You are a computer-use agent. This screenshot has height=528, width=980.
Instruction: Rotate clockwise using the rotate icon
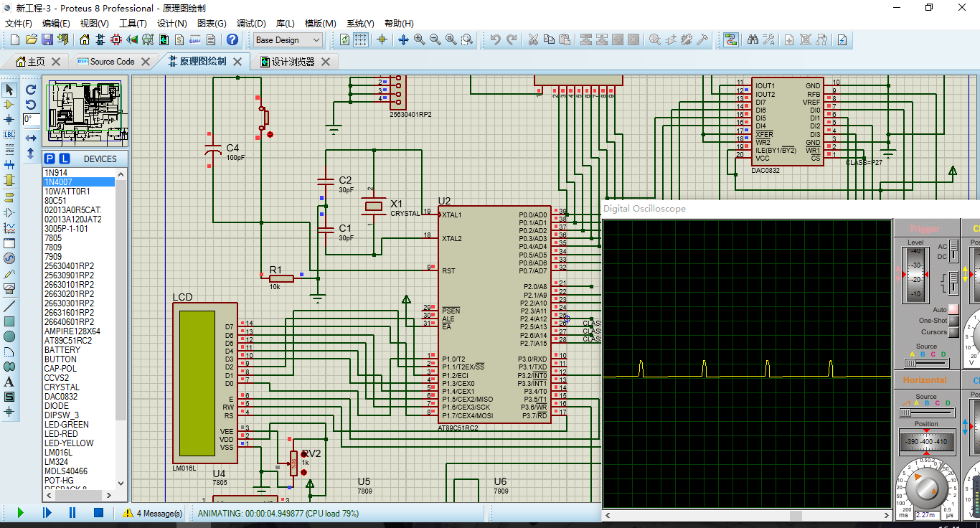pos(31,90)
